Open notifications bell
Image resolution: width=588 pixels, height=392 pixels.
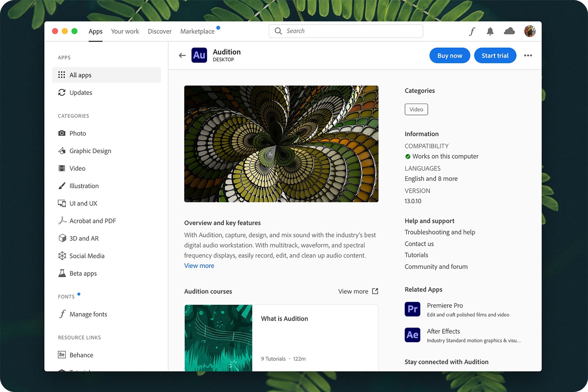coord(490,31)
